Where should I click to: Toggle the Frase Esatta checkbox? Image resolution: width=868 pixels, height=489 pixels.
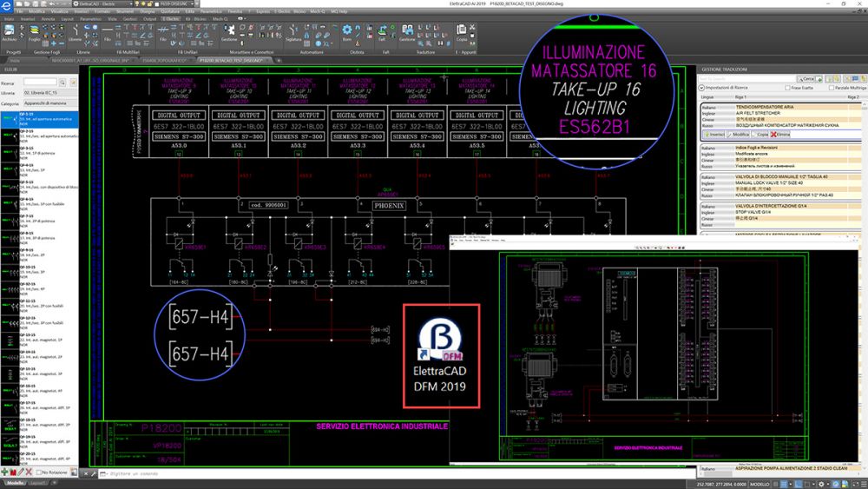pyautogui.click(x=787, y=88)
